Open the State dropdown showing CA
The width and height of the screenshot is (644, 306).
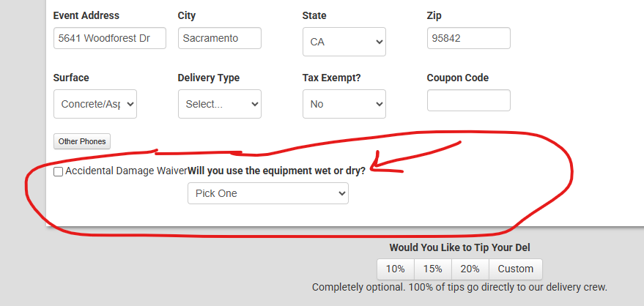(344, 42)
